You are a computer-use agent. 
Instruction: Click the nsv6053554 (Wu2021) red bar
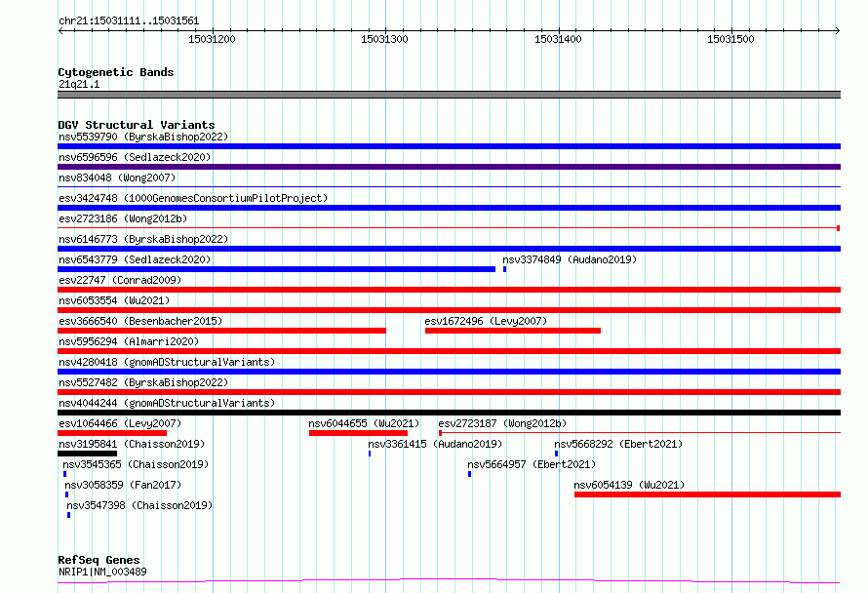pyautogui.click(x=449, y=310)
